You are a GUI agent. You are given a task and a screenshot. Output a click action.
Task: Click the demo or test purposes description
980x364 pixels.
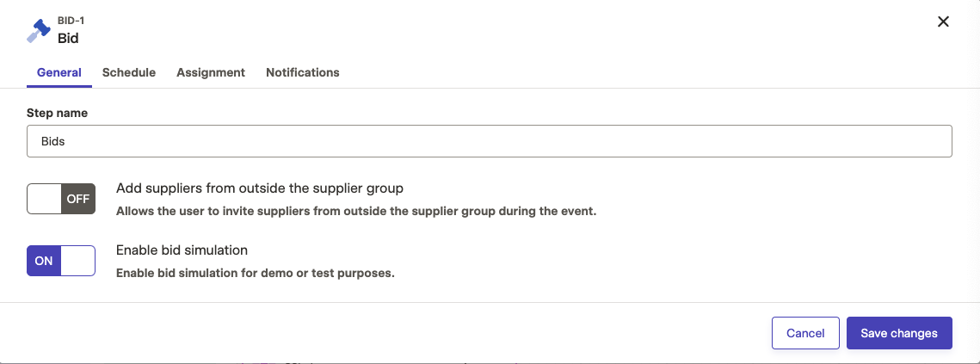pos(256,274)
